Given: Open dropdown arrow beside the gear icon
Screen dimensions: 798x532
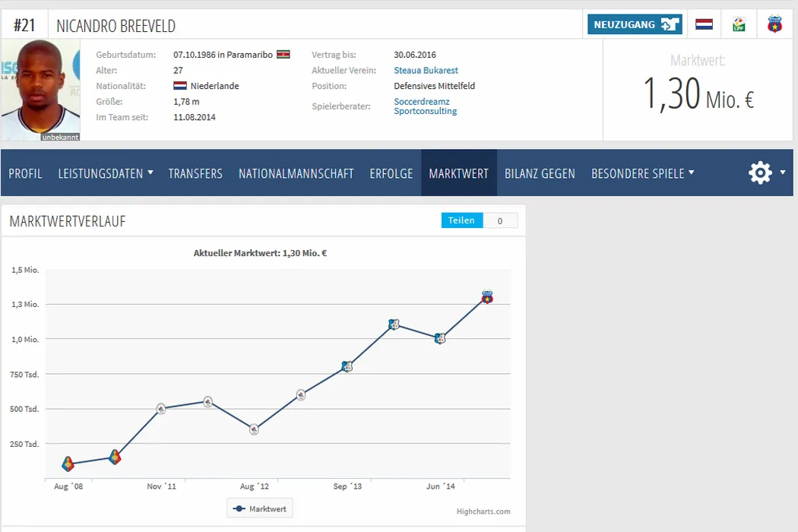Looking at the screenshot, I should 783,173.
